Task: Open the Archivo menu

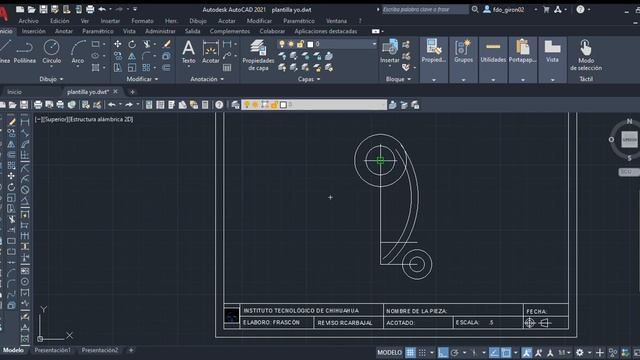Action: (29, 21)
